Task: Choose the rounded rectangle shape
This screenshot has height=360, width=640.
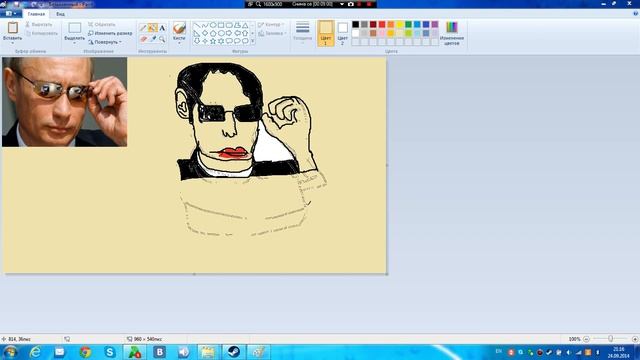Action: (x=229, y=25)
